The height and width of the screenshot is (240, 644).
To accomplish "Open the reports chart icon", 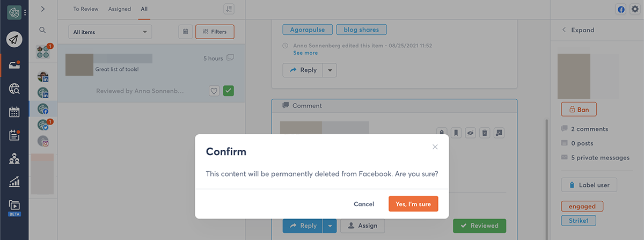I will click(14, 182).
